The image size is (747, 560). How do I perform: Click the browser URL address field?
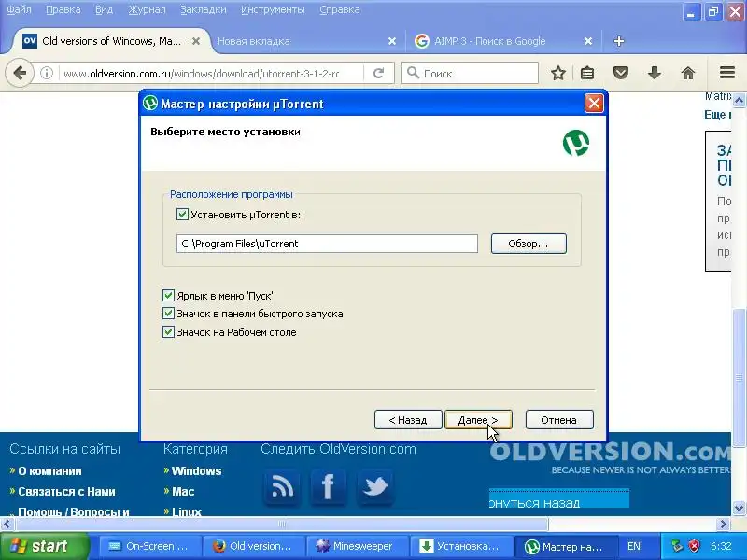209,74
